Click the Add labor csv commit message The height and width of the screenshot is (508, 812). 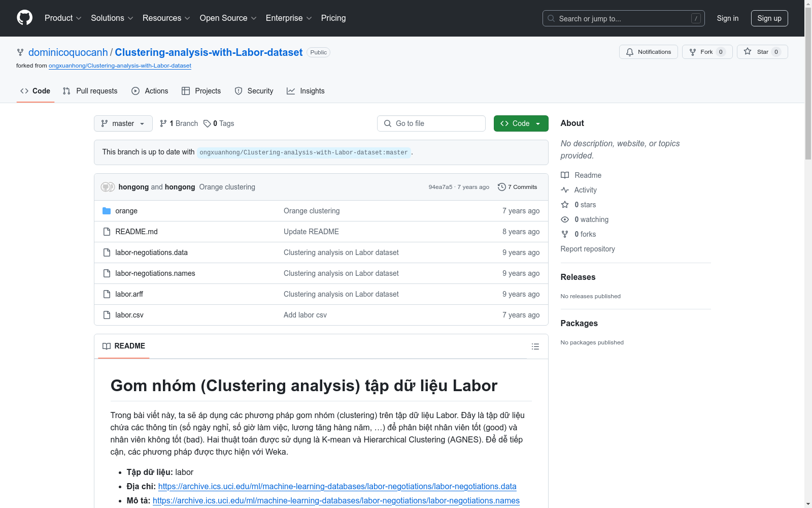coord(305,315)
